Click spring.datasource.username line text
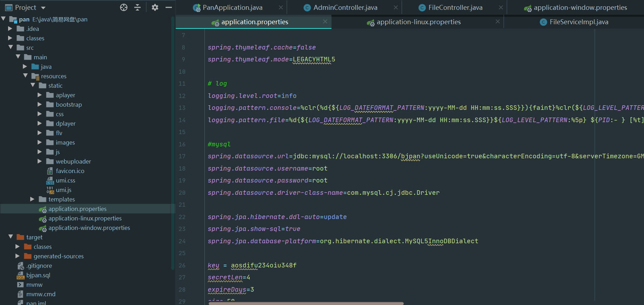Viewport: 644px width, 305px height. (268, 168)
